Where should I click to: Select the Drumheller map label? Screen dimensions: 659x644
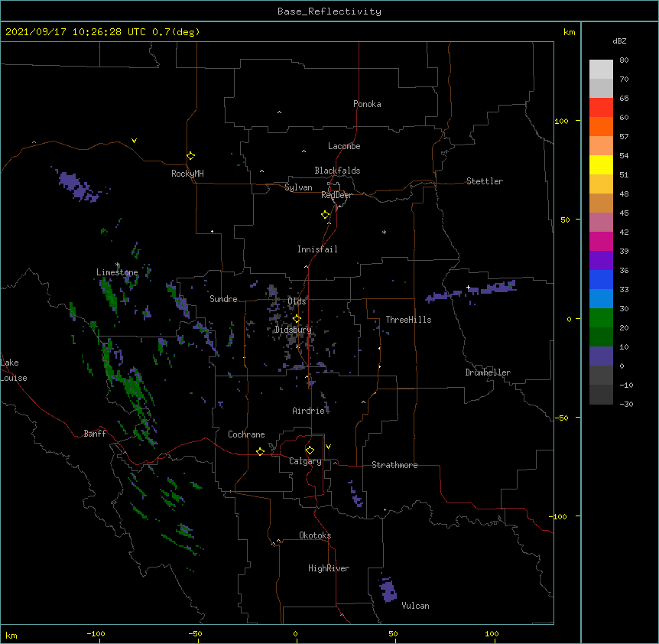point(488,372)
